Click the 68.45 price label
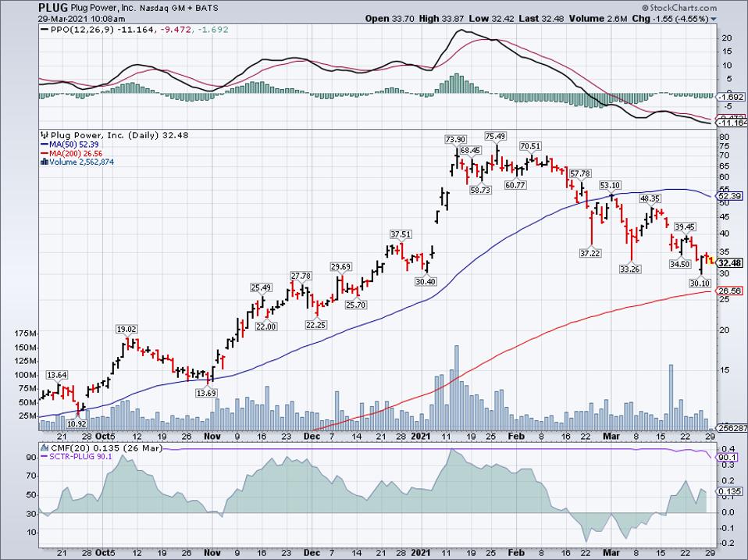Image resolution: width=748 pixels, height=560 pixels. (x=470, y=150)
